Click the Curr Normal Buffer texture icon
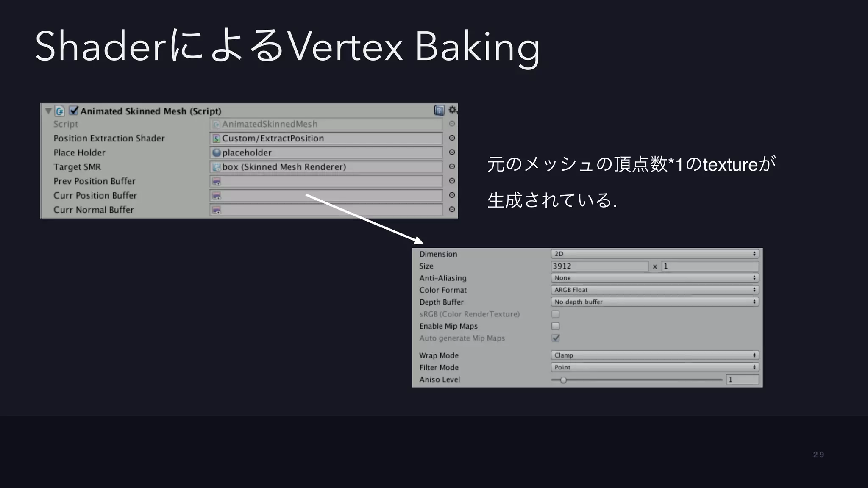 216,210
